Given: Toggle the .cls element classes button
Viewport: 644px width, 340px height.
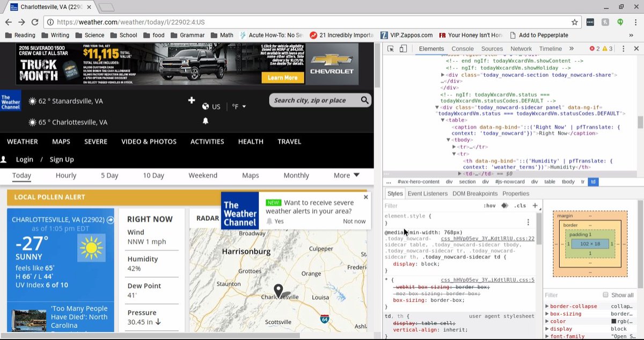Looking at the screenshot, I should 520,206.
